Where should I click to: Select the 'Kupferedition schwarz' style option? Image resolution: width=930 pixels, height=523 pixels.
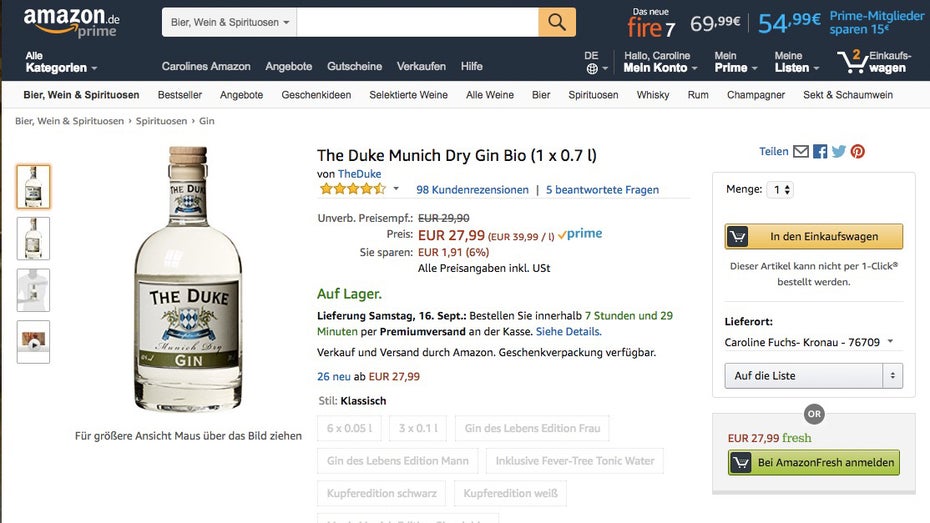(381, 493)
